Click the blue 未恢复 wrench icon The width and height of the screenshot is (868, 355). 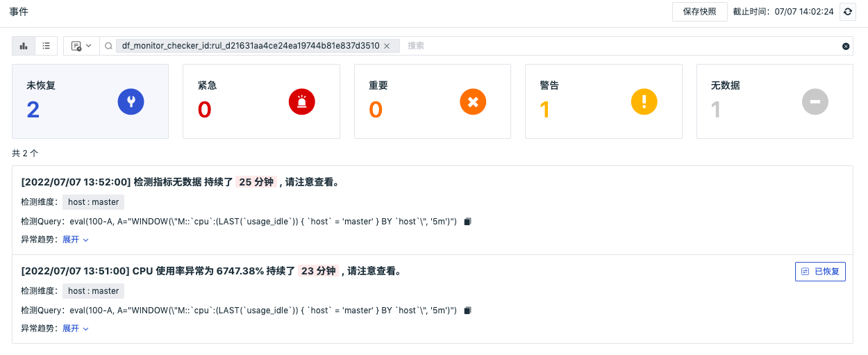pyautogui.click(x=131, y=102)
